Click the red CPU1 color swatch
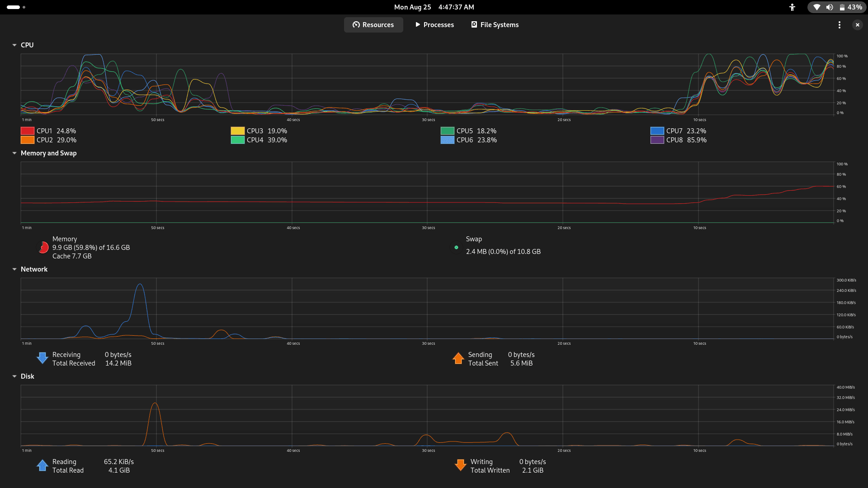Viewport: 868px width, 488px height. pyautogui.click(x=28, y=131)
